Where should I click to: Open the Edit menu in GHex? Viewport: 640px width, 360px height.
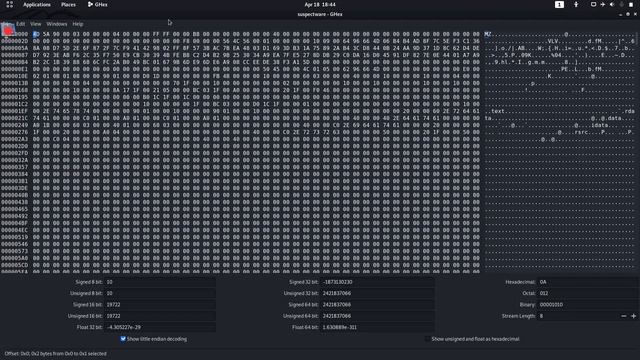coord(20,24)
